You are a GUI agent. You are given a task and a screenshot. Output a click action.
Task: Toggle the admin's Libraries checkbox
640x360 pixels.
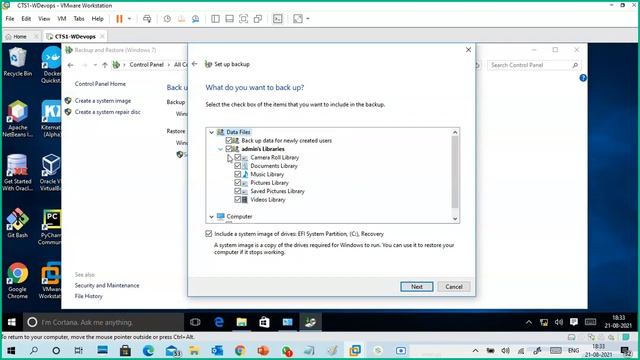[229, 149]
